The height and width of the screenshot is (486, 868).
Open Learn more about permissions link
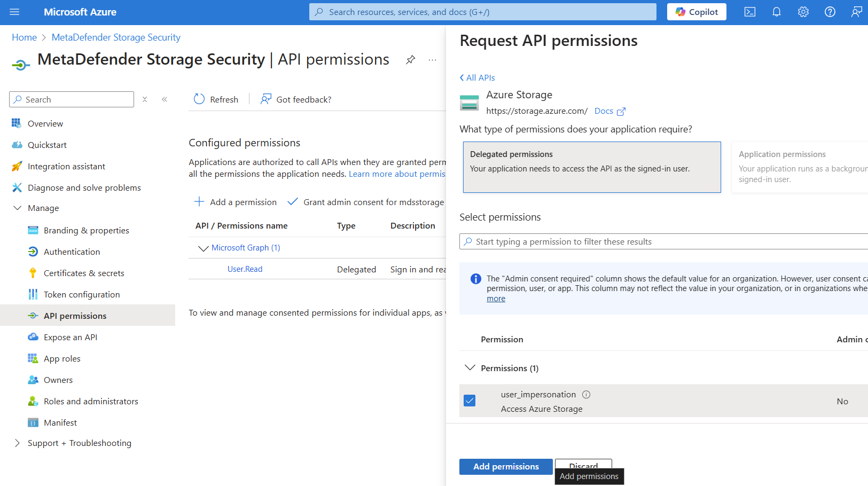397,174
